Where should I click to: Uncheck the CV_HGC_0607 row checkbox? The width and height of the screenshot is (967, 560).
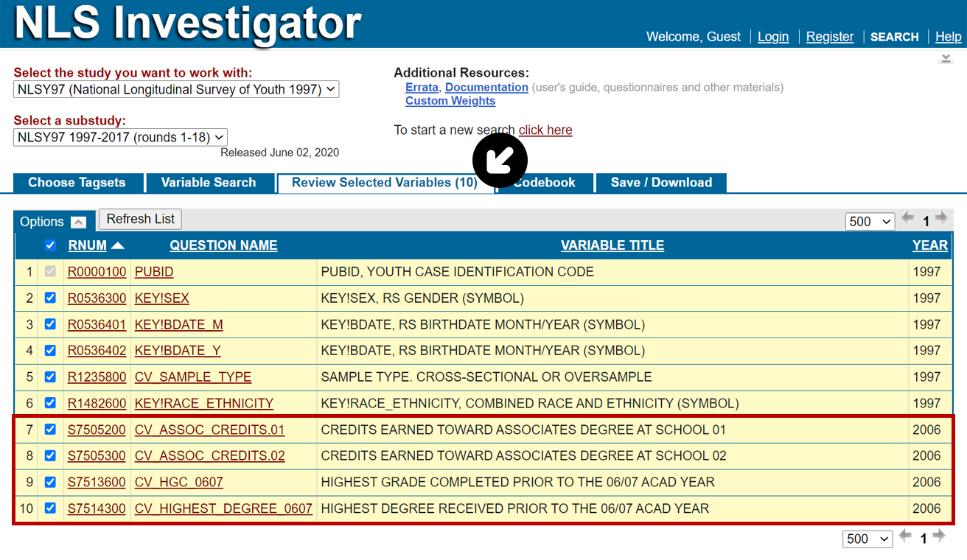point(50,482)
